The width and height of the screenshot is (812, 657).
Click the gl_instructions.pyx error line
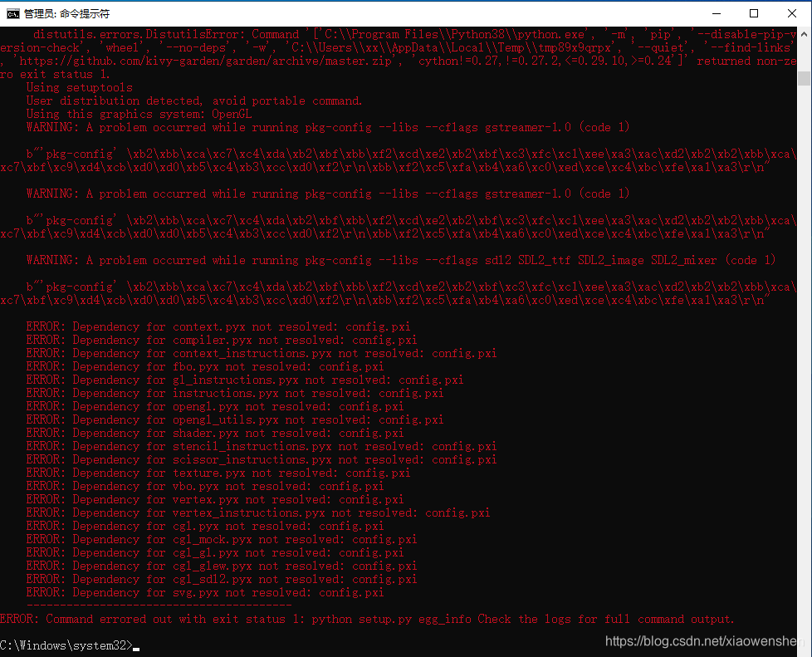(x=245, y=380)
